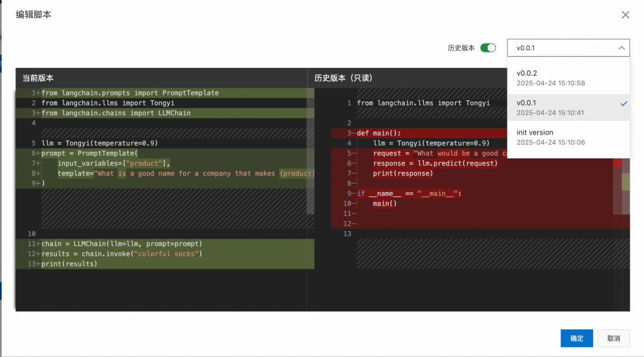The height and width of the screenshot is (357, 644).
Task: Click the 当前版本 panel header
Action: (38, 78)
